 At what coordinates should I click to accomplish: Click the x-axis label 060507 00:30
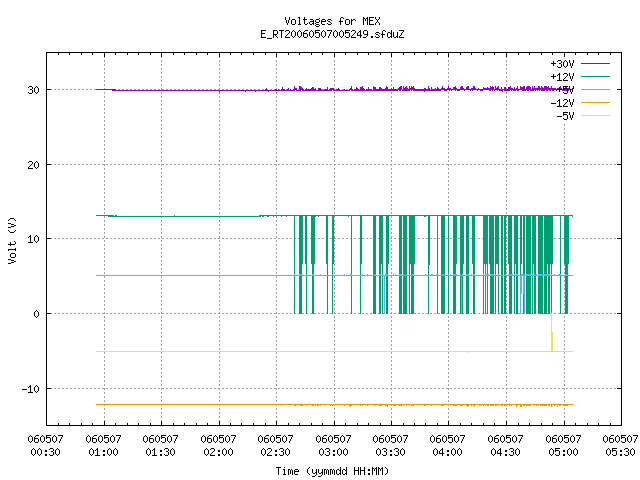point(45,446)
